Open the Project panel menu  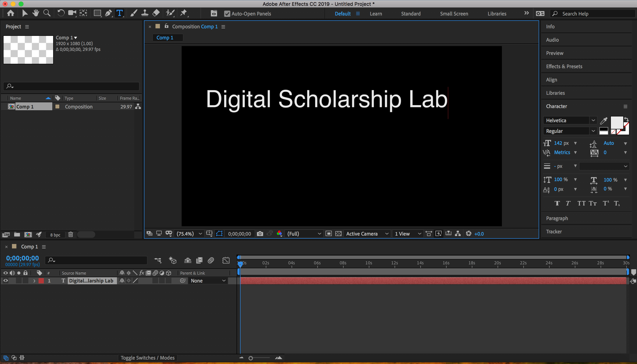(27, 27)
